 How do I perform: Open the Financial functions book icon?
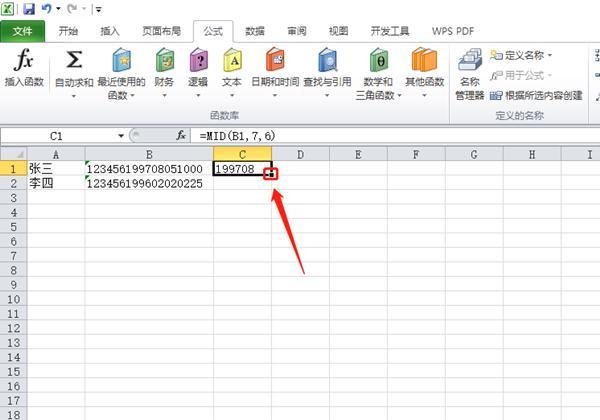tap(165, 60)
